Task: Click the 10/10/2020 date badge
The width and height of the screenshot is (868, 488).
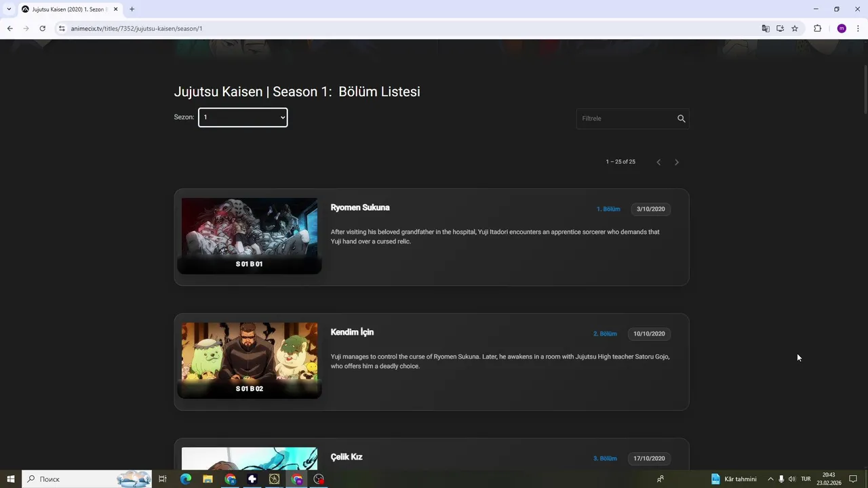Action: 649,333
